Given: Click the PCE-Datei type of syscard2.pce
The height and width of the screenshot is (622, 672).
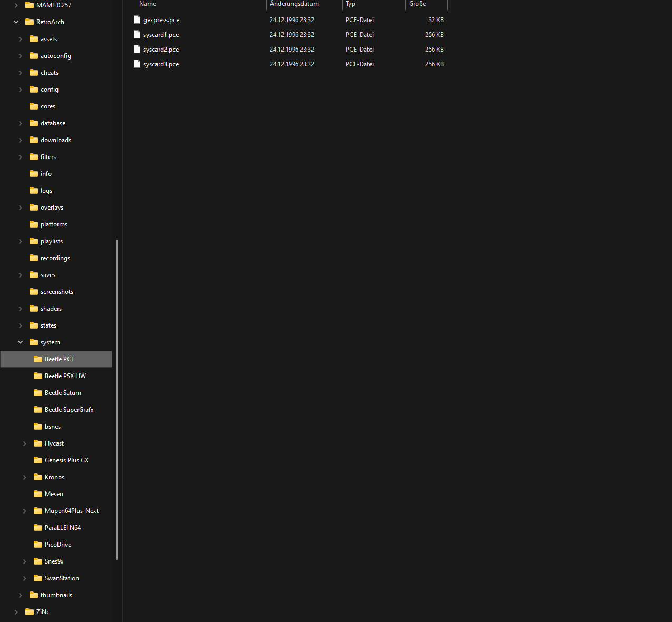Looking at the screenshot, I should click(x=359, y=50).
